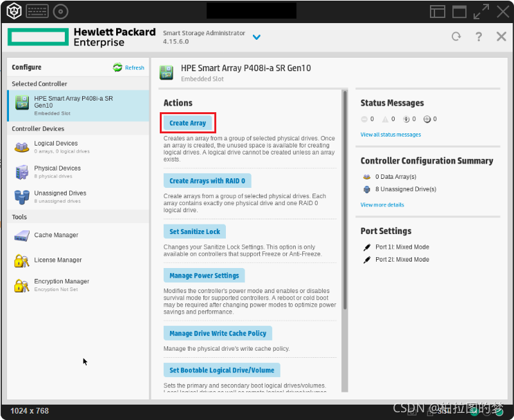The height and width of the screenshot is (420, 514).
Task: Click the Actions panel vertical scrollbar
Action: click(x=345, y=200)
